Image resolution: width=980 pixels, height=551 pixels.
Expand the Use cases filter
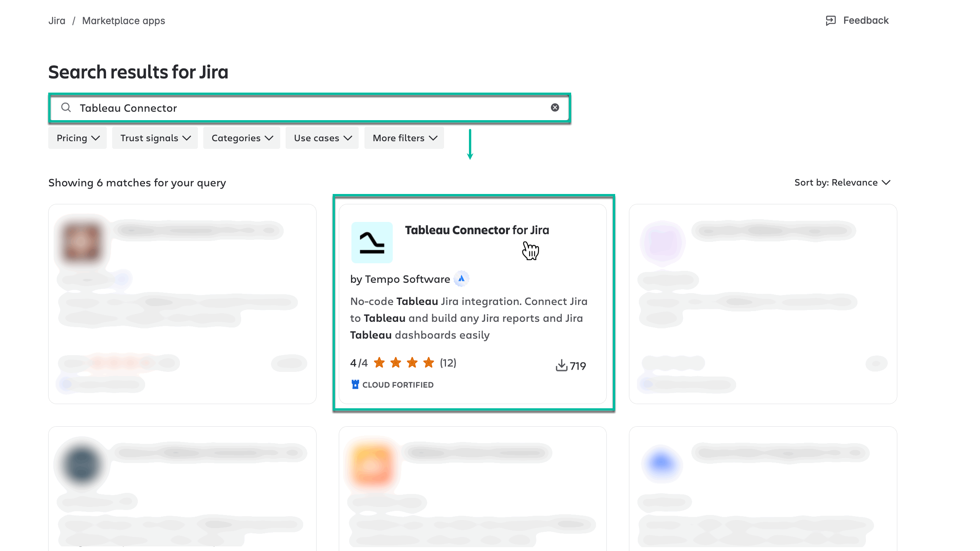point(322,138)
